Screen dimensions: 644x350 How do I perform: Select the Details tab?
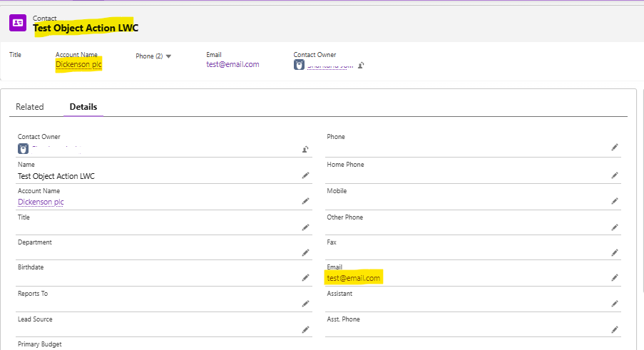83,107
